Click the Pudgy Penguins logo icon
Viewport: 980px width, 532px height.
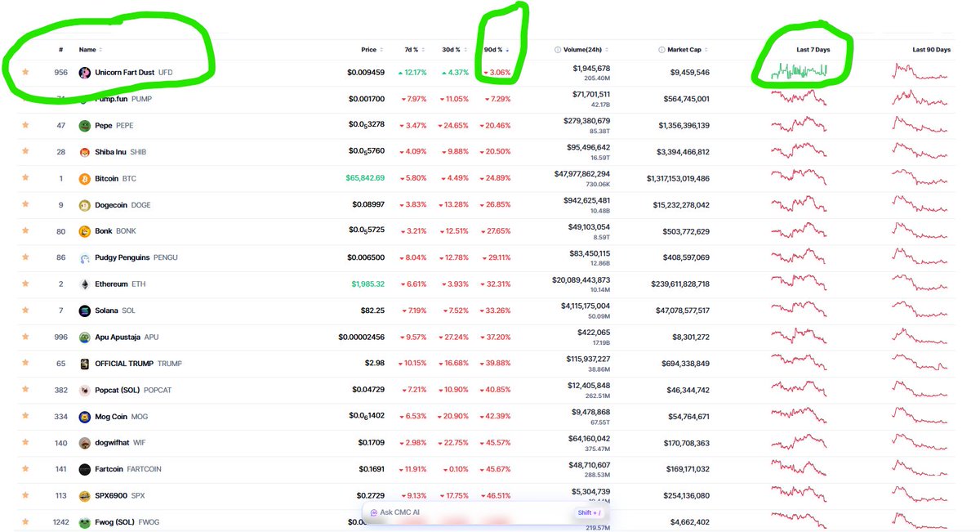click(84, 257)
